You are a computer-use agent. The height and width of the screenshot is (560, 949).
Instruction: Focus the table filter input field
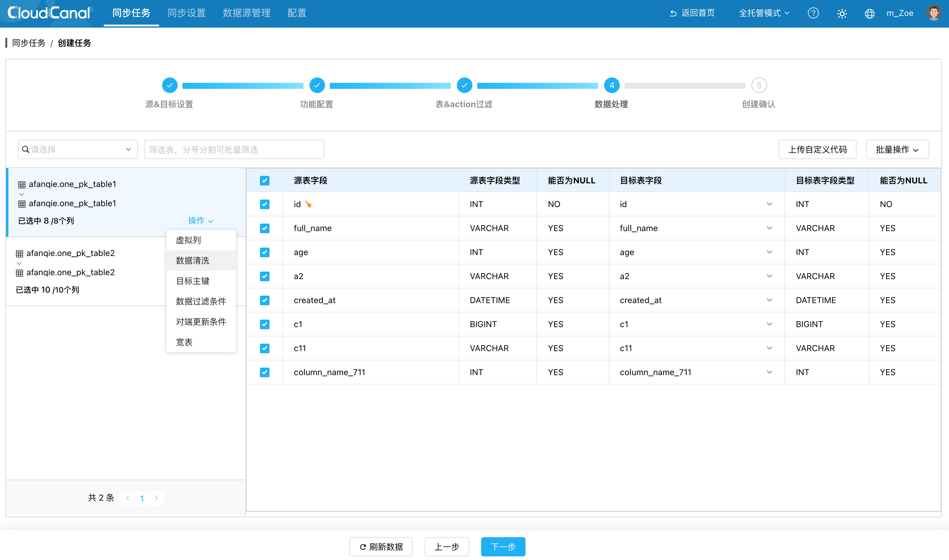pos(233,149)
